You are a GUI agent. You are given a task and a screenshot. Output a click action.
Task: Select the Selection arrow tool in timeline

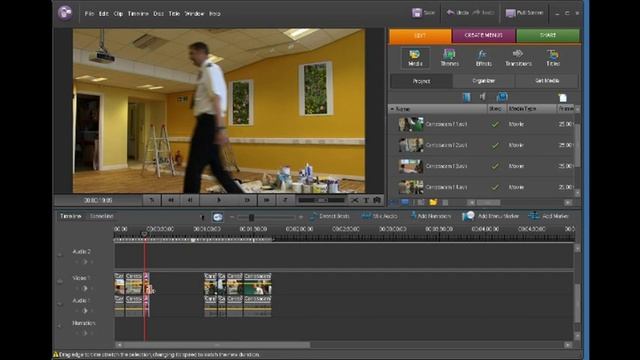202,217
